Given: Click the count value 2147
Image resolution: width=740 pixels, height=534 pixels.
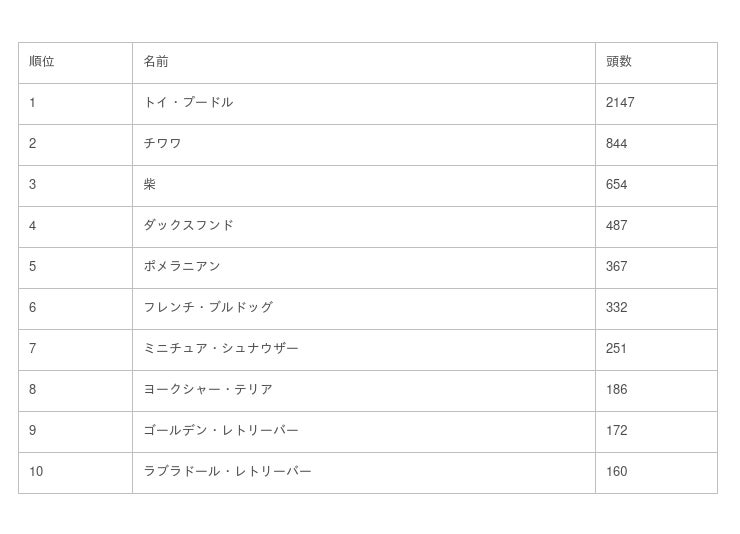Looking at the screenshot, I should [x=620, y=103].
